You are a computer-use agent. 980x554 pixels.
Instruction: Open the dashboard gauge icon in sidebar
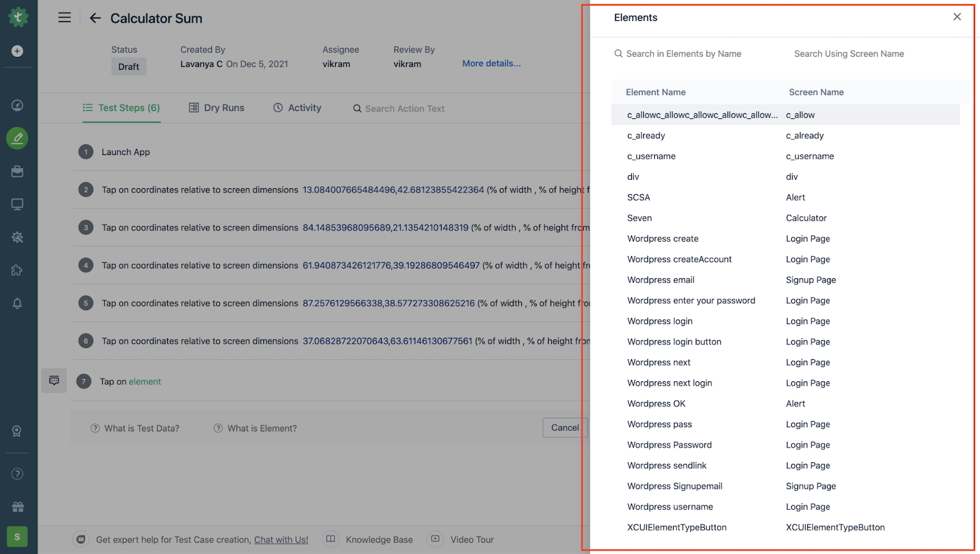pos(18,105)
